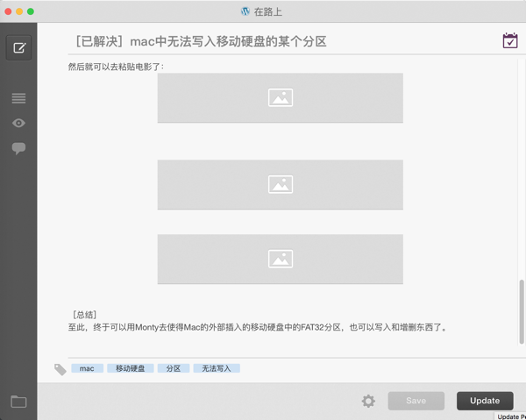
Task: Click the summary paragraph starting '至此'
Action: [259, 327]
